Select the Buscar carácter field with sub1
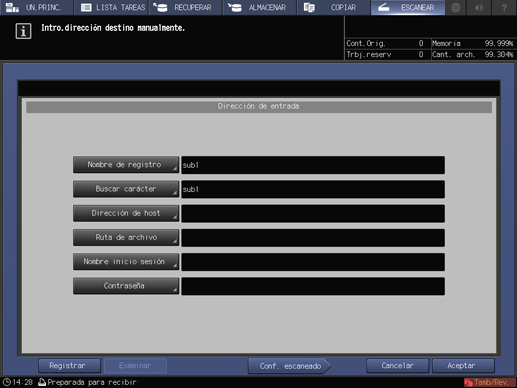Screen dimensions: 517x388 tap(313, 189)
